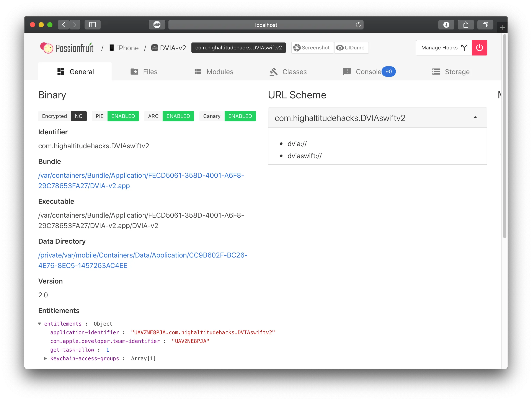Open the Data Directory path link
This screenshot has width=532, height=401.
pos(143,260)
